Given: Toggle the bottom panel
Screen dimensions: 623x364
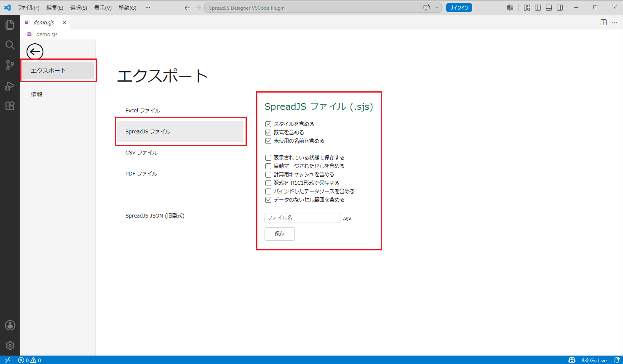Looking at the screenshot, I should (x=549, y=8).
